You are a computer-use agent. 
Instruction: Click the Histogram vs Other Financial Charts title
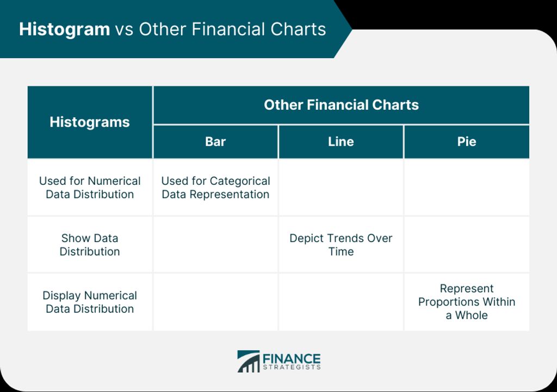point(172,29)
